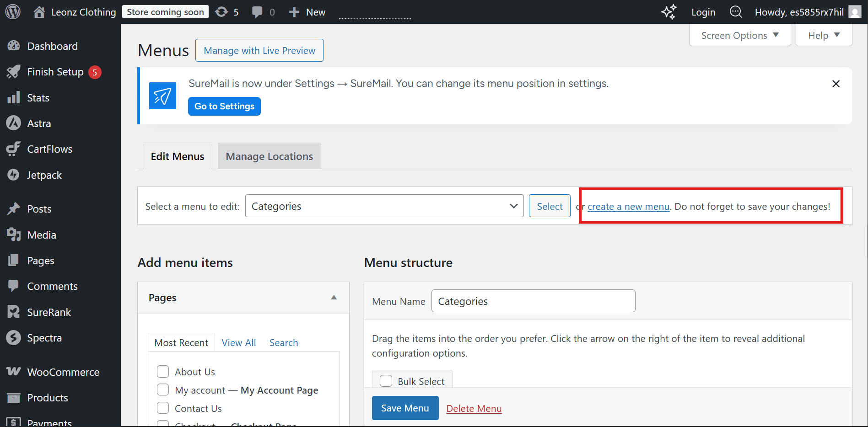868x427 pixels.
Task: Open the New menu in the admin bar
Action: coord(307,12)
